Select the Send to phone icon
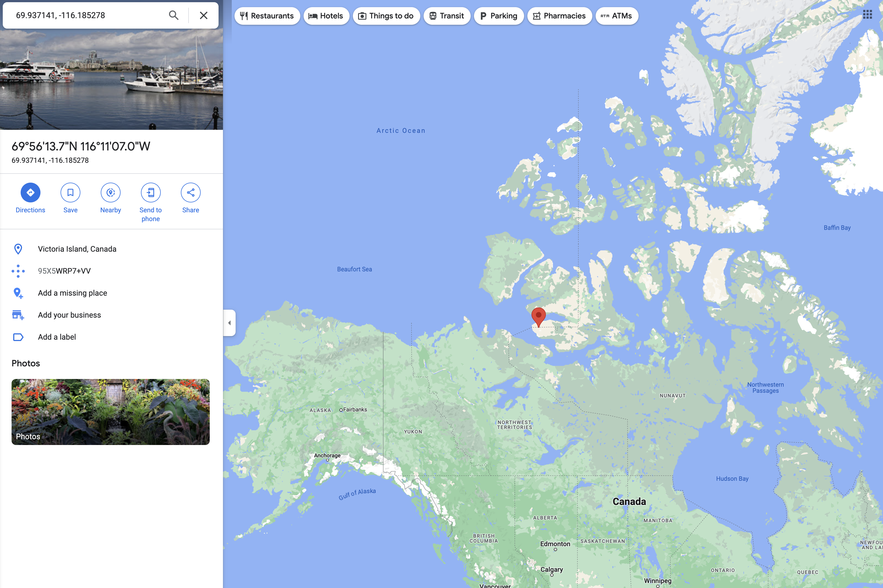883x588 pixels. pos(151,193)
